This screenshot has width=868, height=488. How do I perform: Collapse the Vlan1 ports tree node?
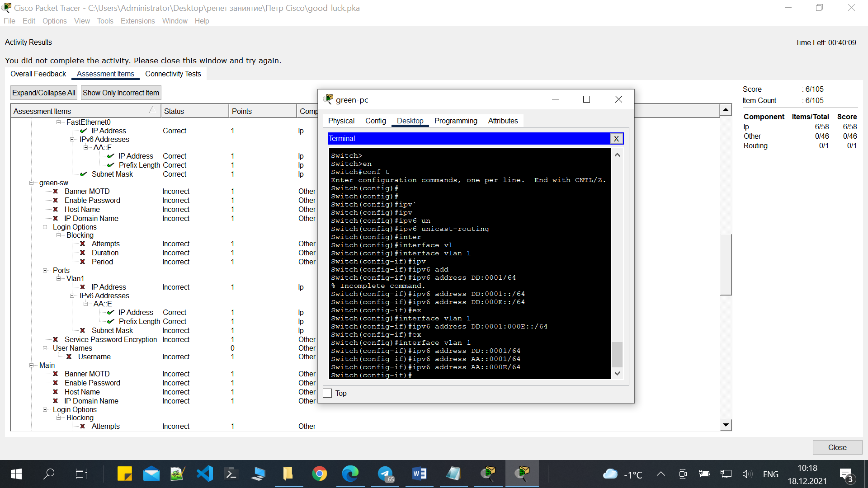[x=59, y=279]
